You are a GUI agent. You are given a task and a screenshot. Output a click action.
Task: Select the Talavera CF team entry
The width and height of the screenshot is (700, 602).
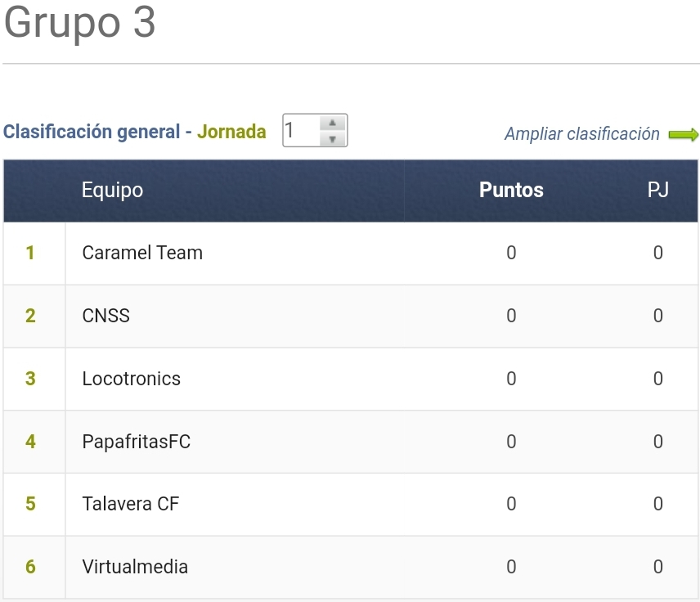131,505
